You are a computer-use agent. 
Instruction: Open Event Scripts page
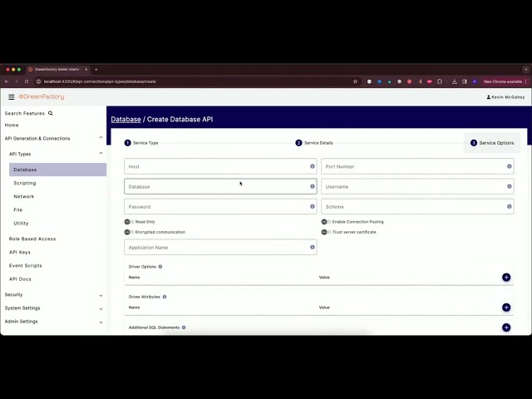click(26, 266)
